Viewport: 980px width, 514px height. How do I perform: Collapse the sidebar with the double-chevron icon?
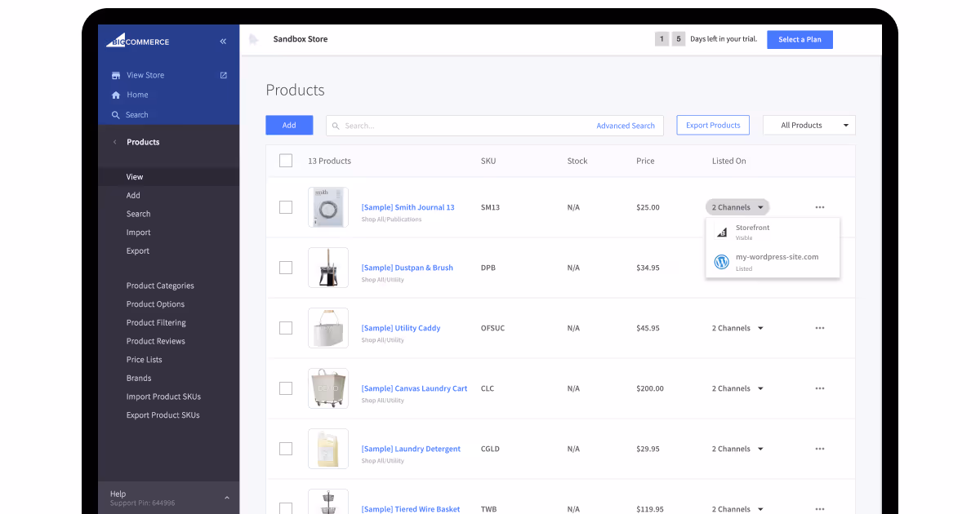coord(222,41)
